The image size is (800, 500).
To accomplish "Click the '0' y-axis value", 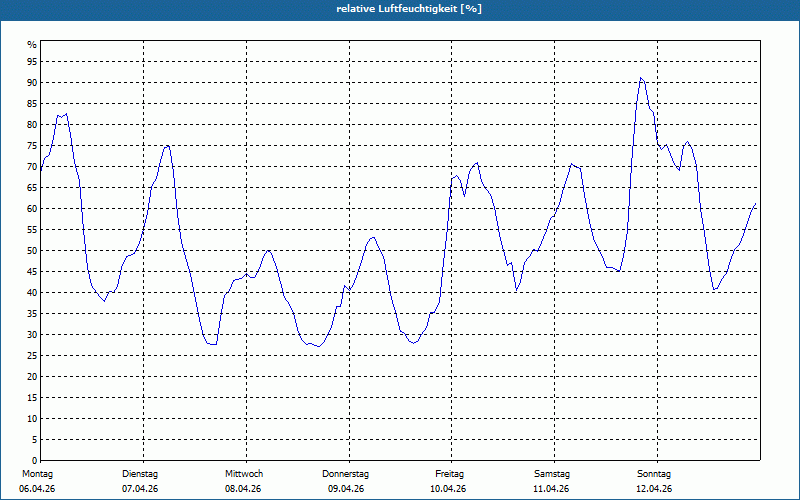I will point(34,461).
